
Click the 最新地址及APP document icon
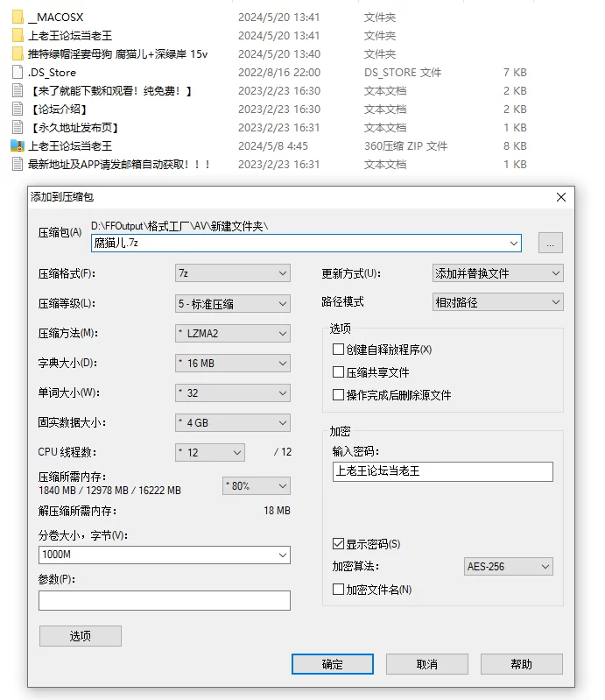tap(18, 164)
